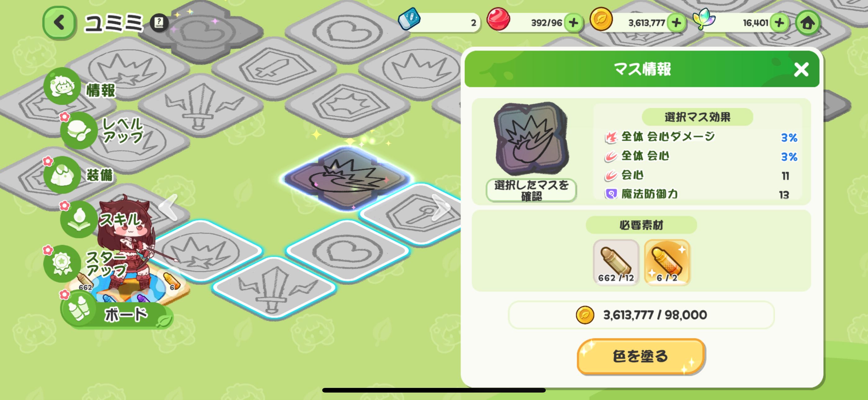Add gold coins with plus button
The width and height of the screenshot is (868, 400).
(x=676, y=23)
